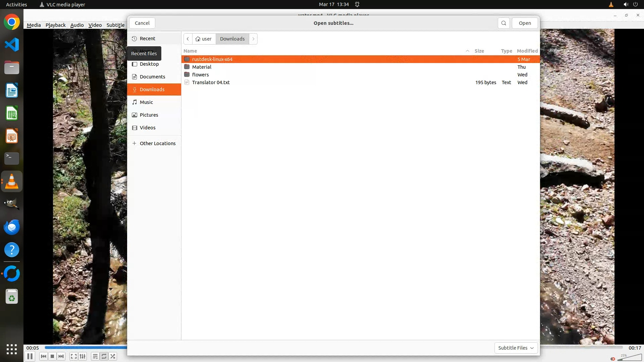
Task: Open the Audio menu
Action: (x=77, y=25)
